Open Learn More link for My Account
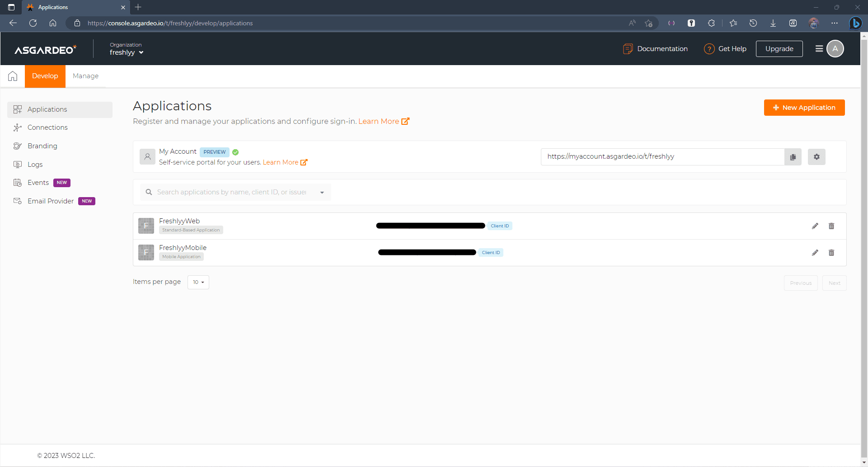This screenshot has width=868, height=467. [285, 162]
